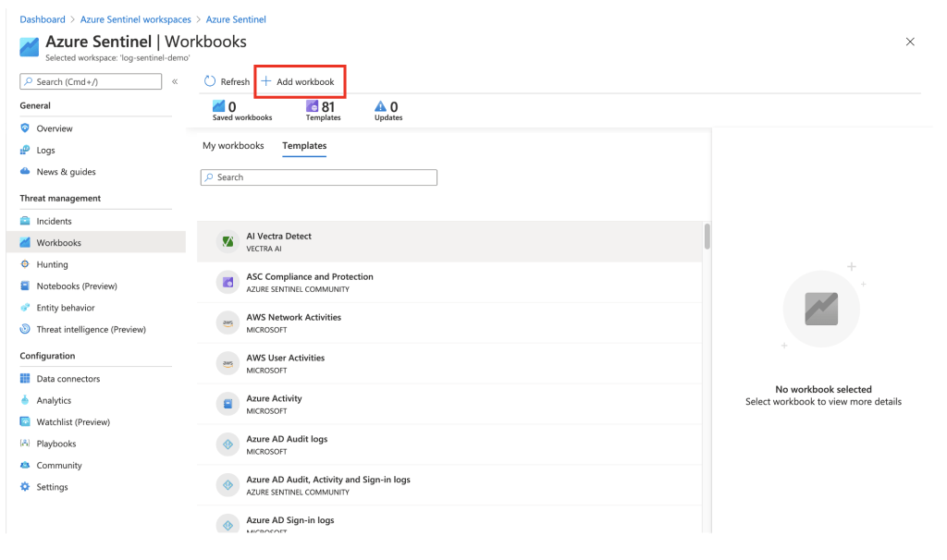This screenshot has width=947, height=560.
Task: Click the Refresh icon in toolbar
Action: tap(209, 82)
